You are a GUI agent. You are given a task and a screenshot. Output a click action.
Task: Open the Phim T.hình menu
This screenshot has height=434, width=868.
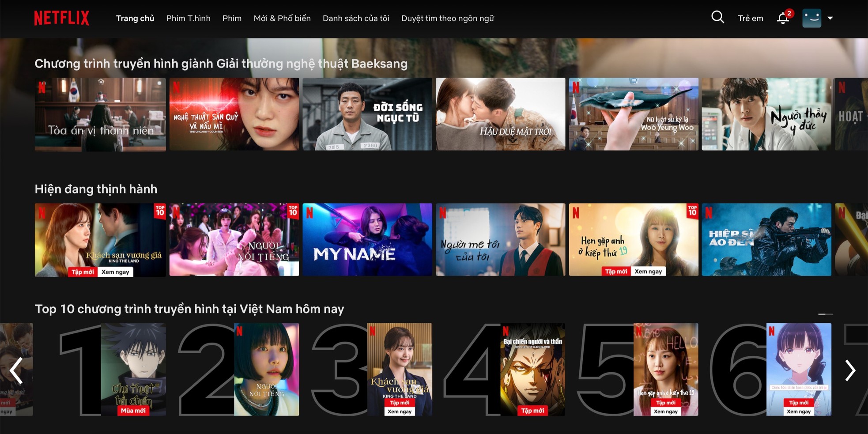188,18
